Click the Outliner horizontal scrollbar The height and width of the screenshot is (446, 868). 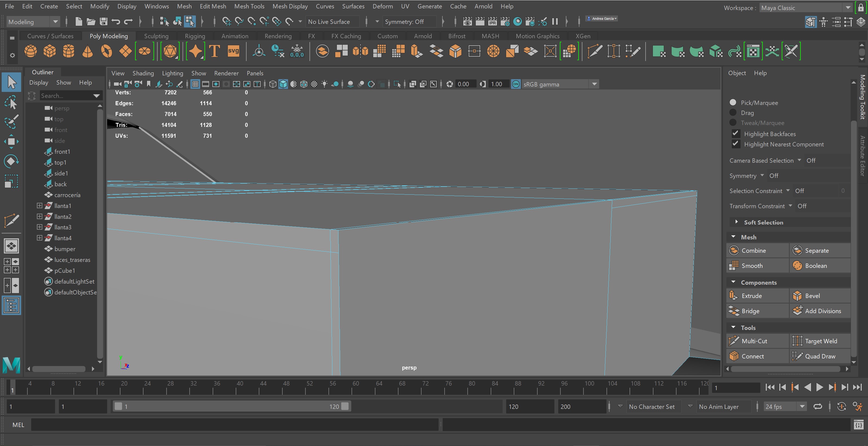click(59, 369)
